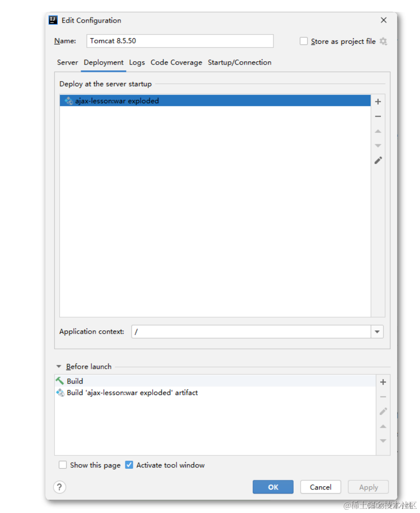Confirm with the OK button
Viewport: 420px width, 513px height.
pyautogui.click(x=273, y=487)
